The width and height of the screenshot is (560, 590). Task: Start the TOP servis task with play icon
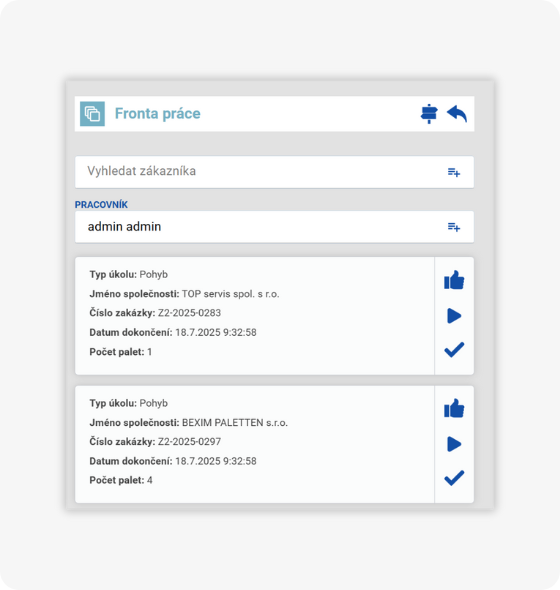454,316
